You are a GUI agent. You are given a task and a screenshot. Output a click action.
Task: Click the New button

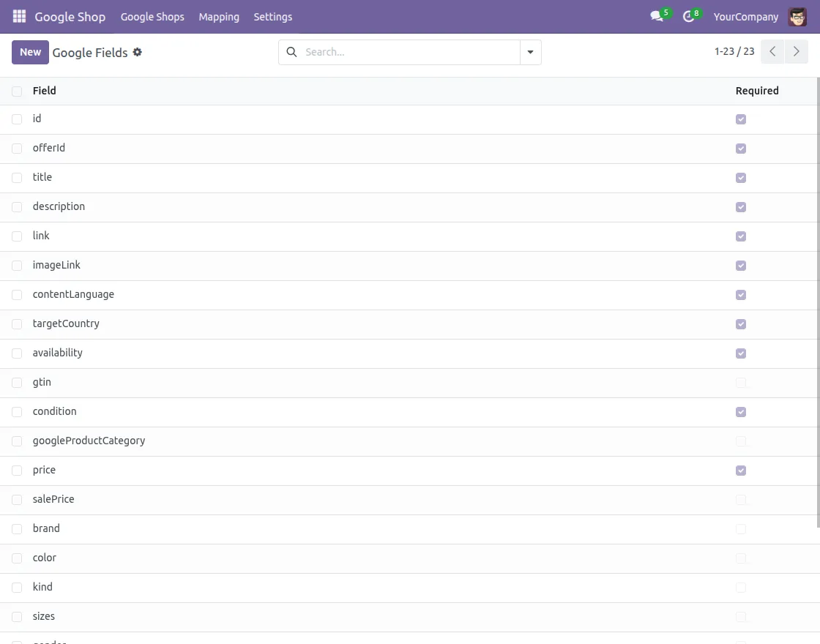click(x=30, y=52)
